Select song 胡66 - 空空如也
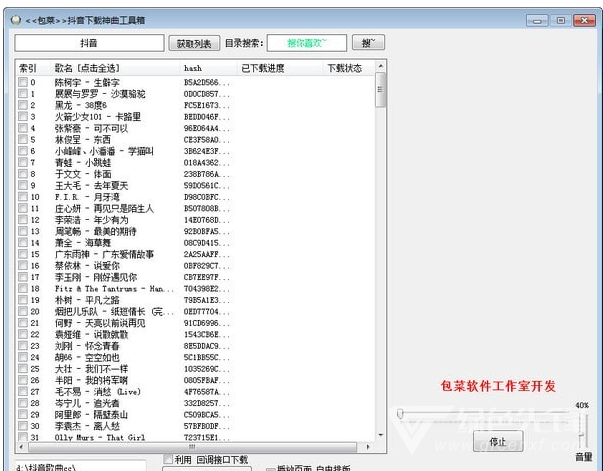The height and width of the screenshot is (471, 603). (87, 357)
